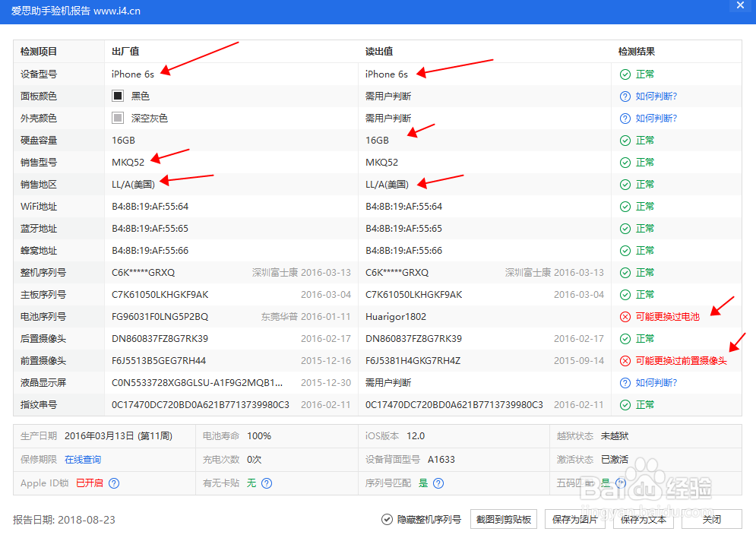The image size is (756, 538).
Task: Click the 可能更换过前置摄像头 result text
Action: 681,361
